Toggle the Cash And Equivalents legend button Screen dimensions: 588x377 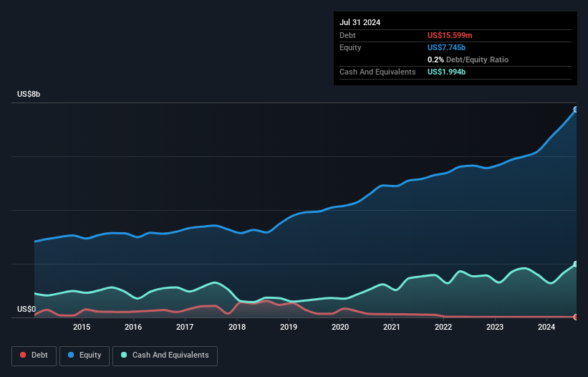[165, 355]
